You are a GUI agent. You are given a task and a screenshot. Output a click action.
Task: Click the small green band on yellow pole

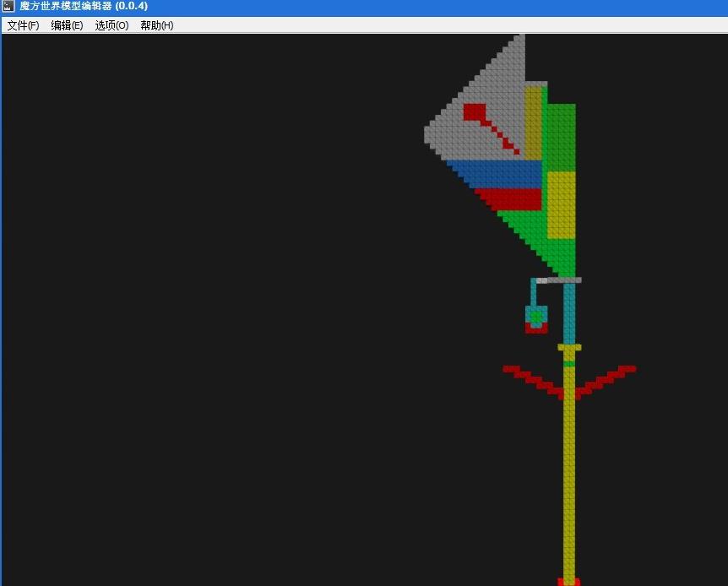pos(569,364)
